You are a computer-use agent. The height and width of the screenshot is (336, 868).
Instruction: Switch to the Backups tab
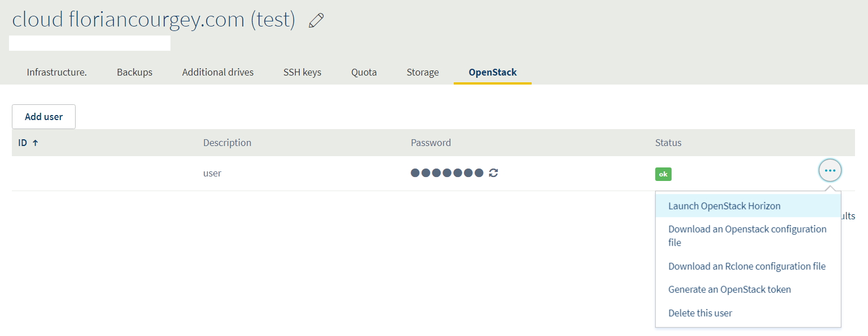[x=134, y=72]
